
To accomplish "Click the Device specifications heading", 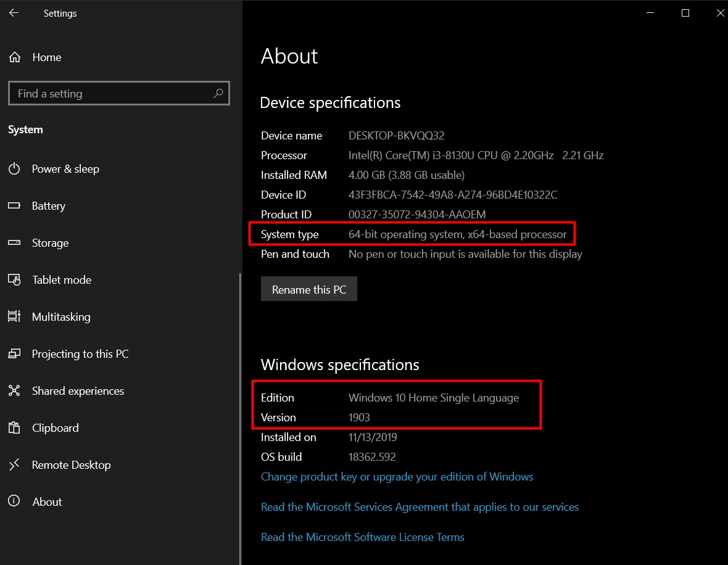I will coord(330,102).
